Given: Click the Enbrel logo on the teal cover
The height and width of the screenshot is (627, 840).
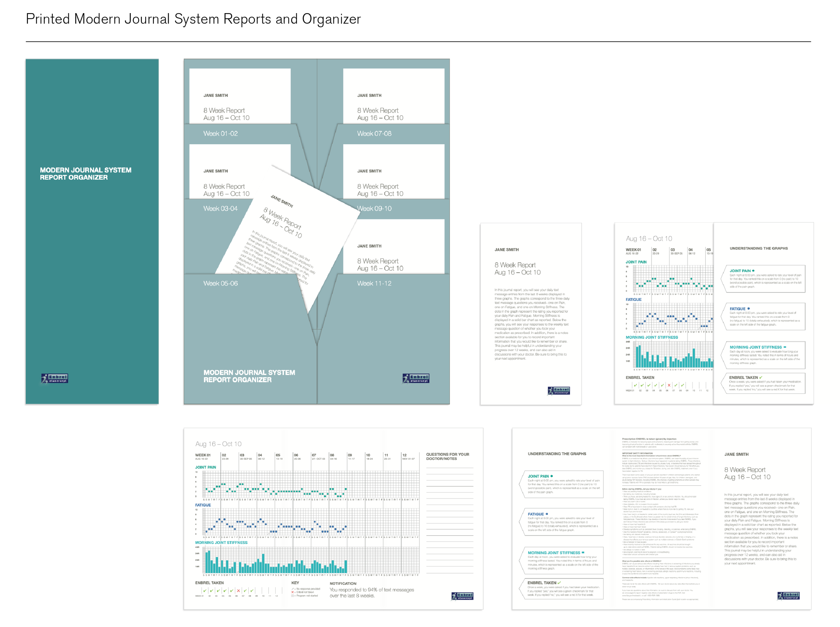Looking at the screenshot, I should (x=55, y=378).
